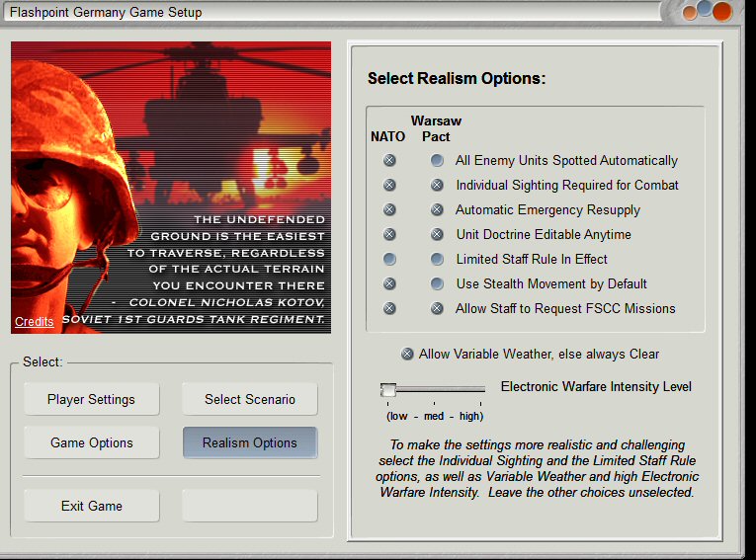Screen dimensions: 756x560
Task: Toggle Allow Variable Weather option
Action: click(407, 355)
